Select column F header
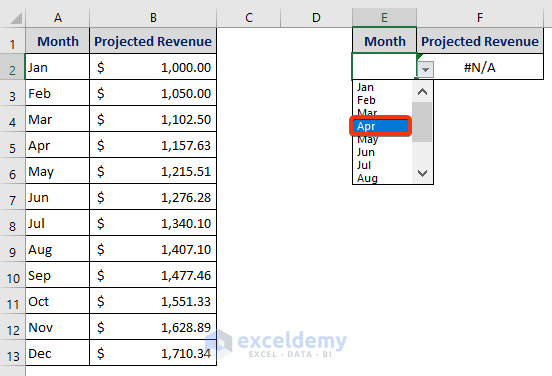The height and width of the screenshot is (376, 552). click(x=480, y=18)
